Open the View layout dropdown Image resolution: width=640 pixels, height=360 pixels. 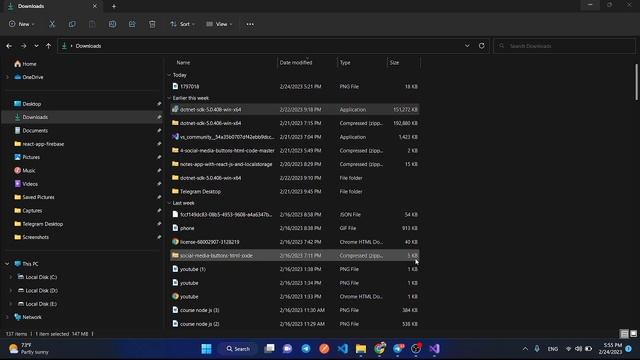[x=219, y=24]
